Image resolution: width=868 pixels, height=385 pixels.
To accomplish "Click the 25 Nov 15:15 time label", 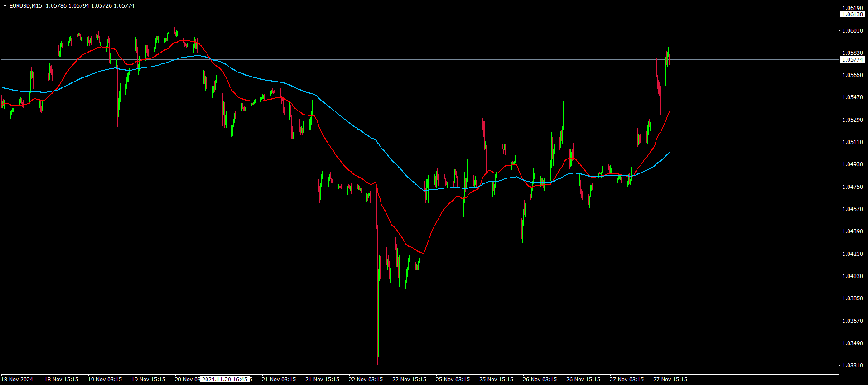I will click(x=496, y=380).
